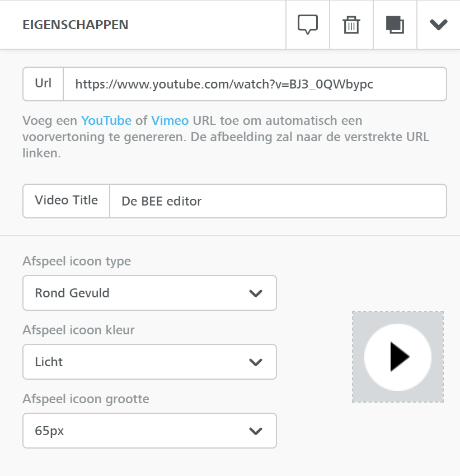Image resolution: width=460 pixels, height=476 pixels.
Task: Click into the YouTube Url input field
Action: (255, 84)
